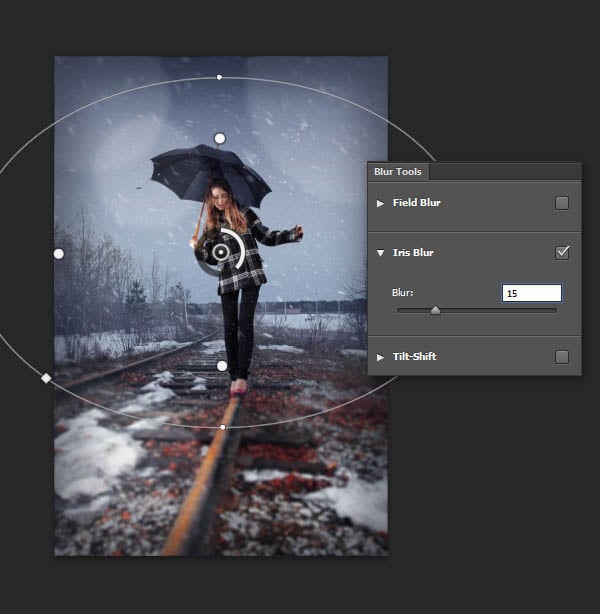Expand the Field Blur section triangle

click(380, 203)
